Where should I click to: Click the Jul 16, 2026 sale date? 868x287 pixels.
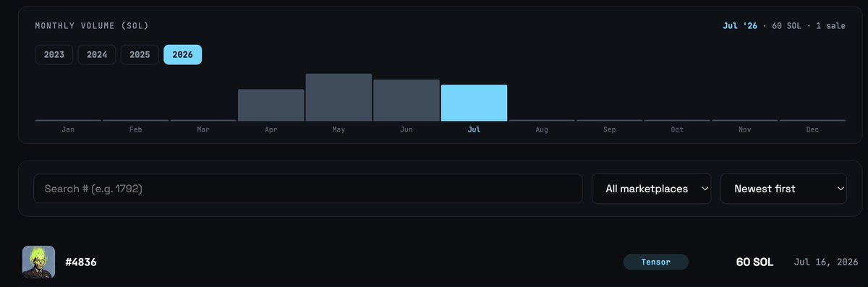click(826, 262)
